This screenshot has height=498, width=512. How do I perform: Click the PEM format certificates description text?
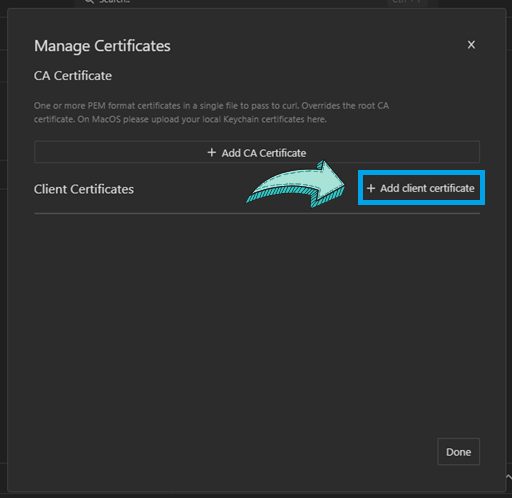[x=211, y=112]
